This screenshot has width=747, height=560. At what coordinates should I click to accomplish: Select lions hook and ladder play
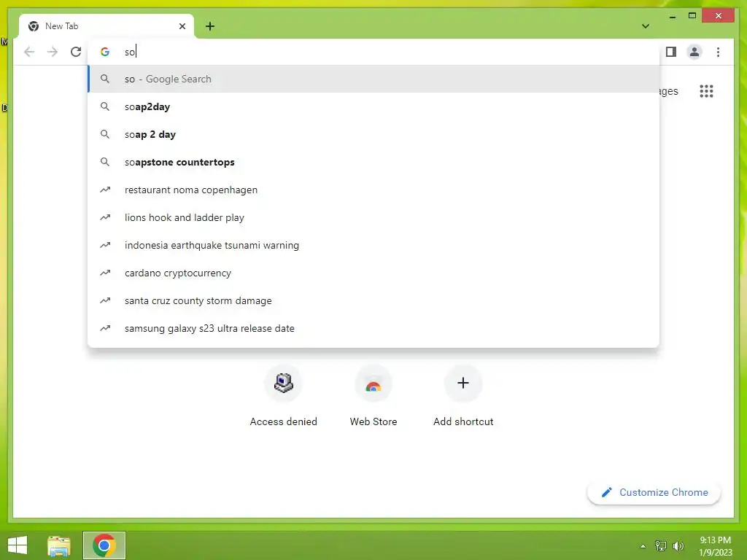pos(374,217)
